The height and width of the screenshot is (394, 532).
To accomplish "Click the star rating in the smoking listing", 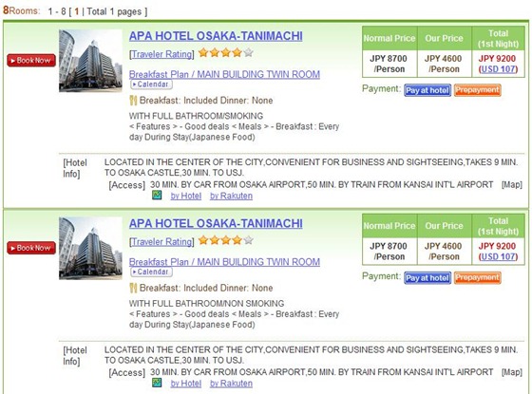I will [226, 53].
